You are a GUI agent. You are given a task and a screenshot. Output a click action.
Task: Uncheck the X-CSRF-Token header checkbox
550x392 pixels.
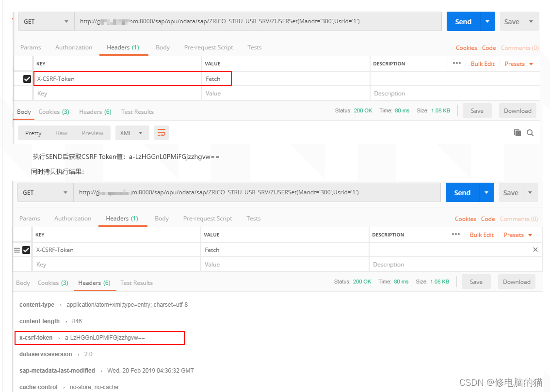[26, 78]
